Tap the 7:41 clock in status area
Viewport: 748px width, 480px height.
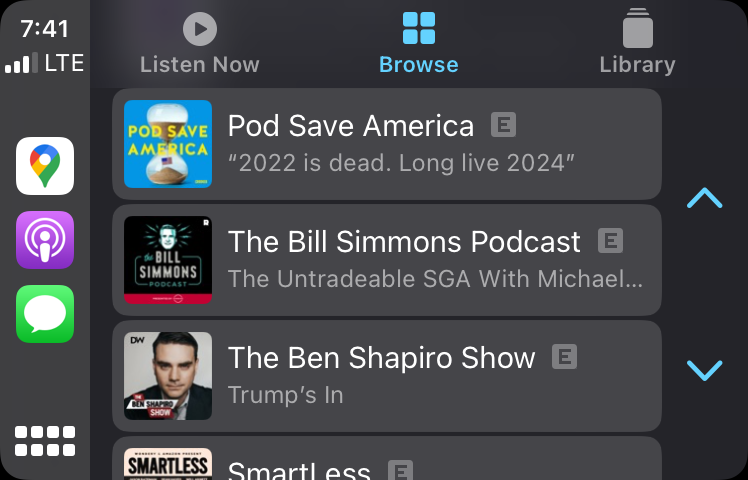click(45, 29)
